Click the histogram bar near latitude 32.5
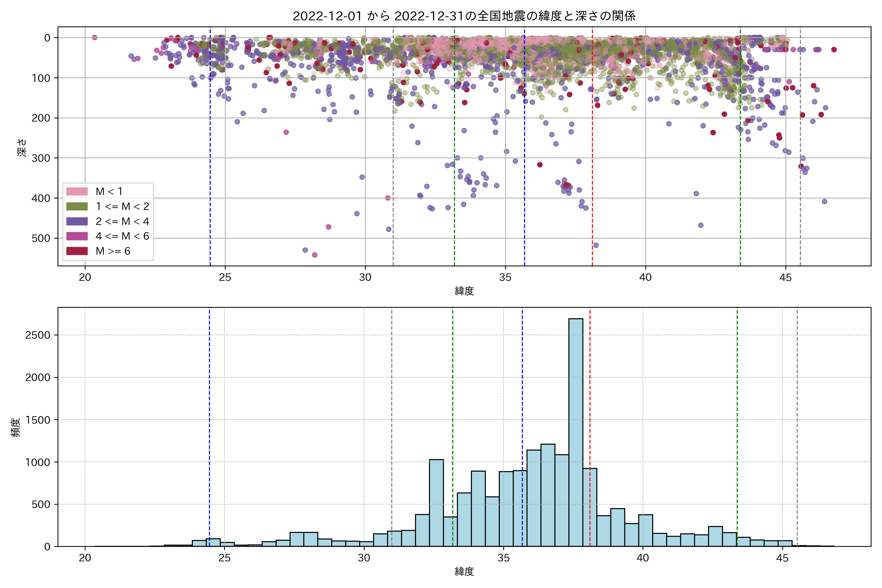The image size is (882, 588). pyautogui.click(x=436, y=502)
